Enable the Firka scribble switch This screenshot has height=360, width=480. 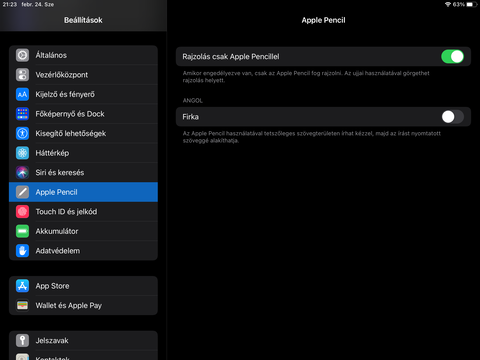pos(452,117)
